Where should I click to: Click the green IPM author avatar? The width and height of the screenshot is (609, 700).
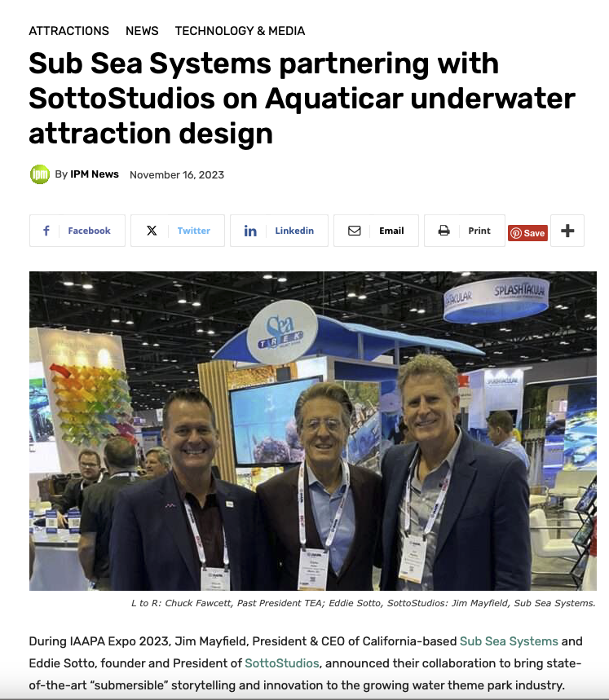(x=40, y=174)
